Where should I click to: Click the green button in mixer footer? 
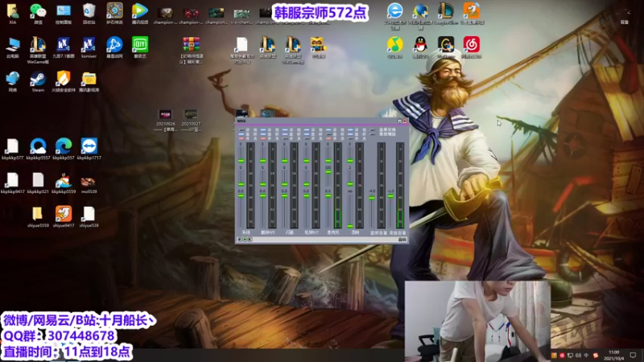(245, 240)
